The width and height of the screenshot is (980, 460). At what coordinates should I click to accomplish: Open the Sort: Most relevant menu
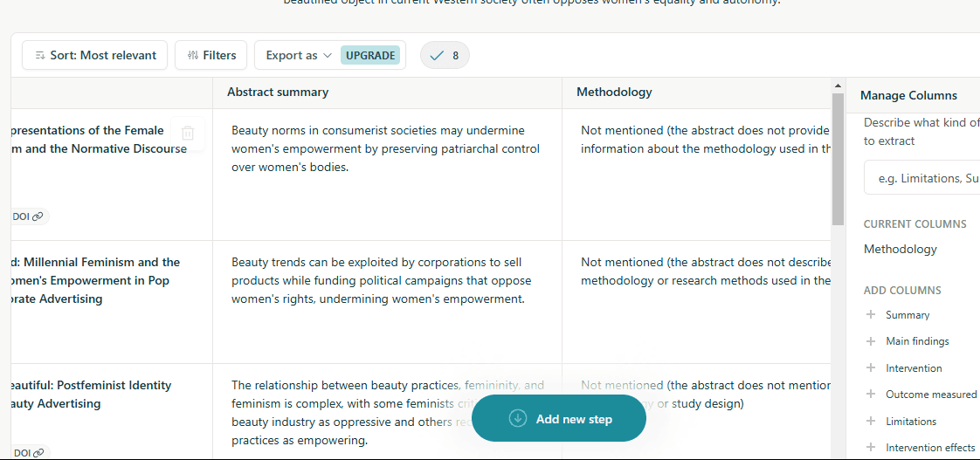click(94, 55)
